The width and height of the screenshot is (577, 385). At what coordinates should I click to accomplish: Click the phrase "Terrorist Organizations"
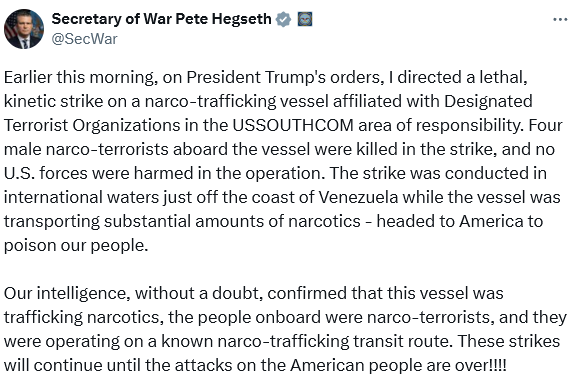coord(92,126)
